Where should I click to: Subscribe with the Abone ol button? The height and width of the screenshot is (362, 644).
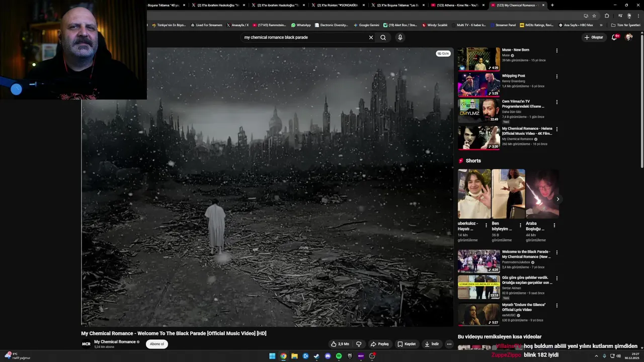pos(156,344)
